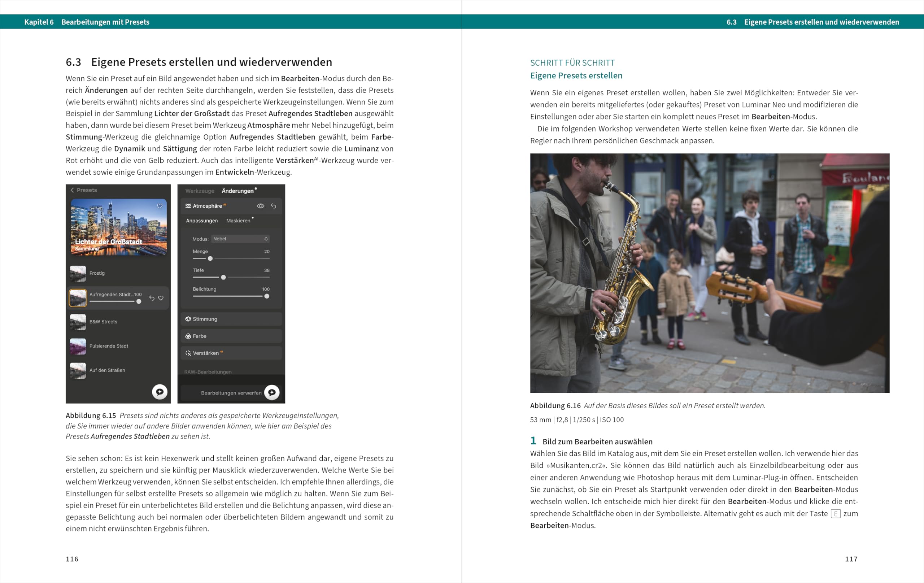
Task: Click the exposure data line 53 mm f2,8
Action: (x=577, y=420)
